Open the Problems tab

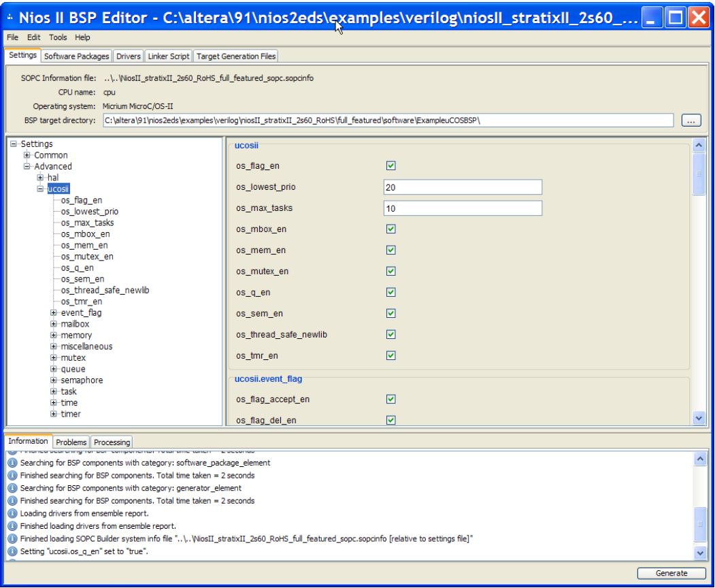71,442
